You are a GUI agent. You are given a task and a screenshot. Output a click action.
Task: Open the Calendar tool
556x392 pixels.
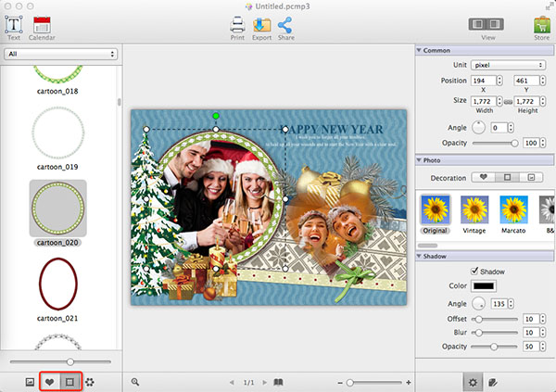tap(42, 25)
